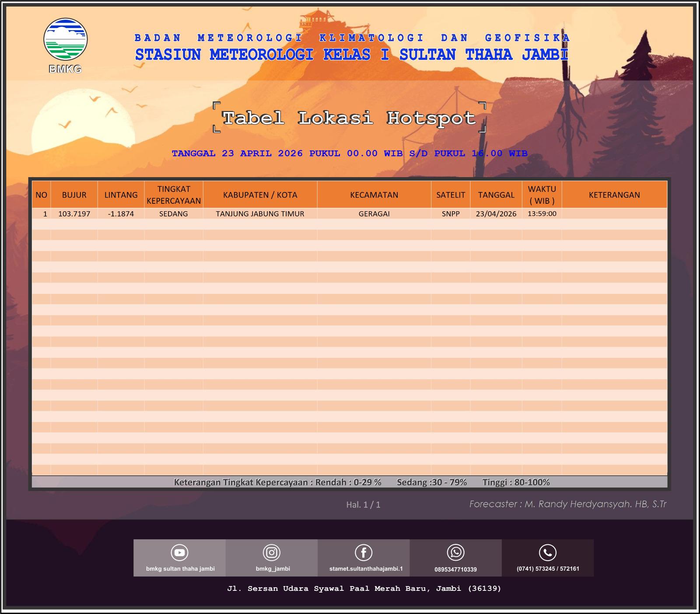The image size is (700, 614).
Task: Open the Instagram icon
Action: coord(272,552)
